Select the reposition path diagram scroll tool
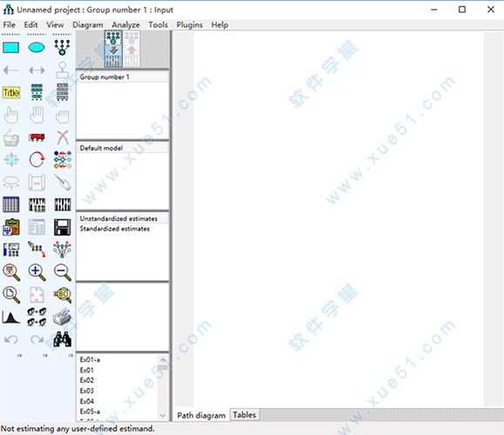504x435 pixels. [x=37, y=183]
